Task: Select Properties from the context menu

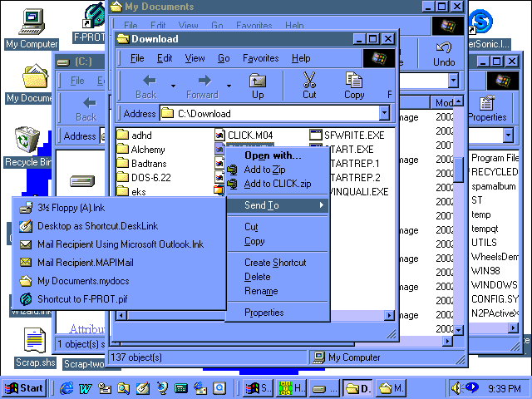Action: point(264,313)
